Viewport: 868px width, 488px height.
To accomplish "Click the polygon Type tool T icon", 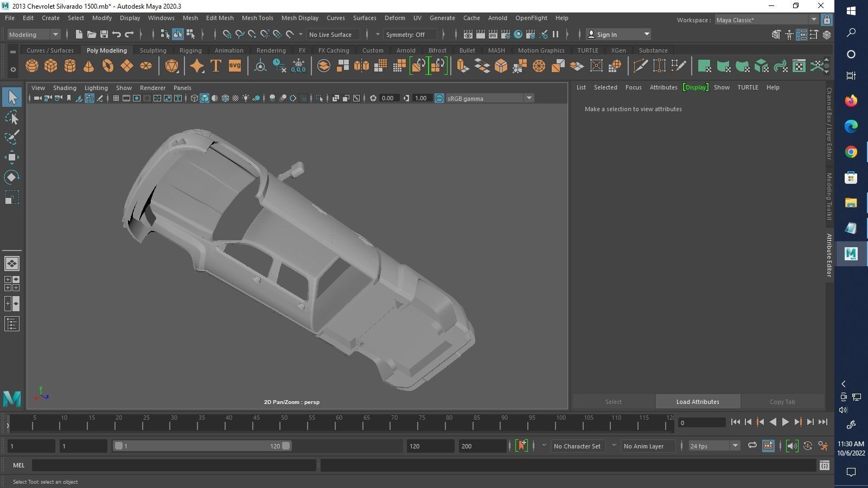I will tap(215, 66).
